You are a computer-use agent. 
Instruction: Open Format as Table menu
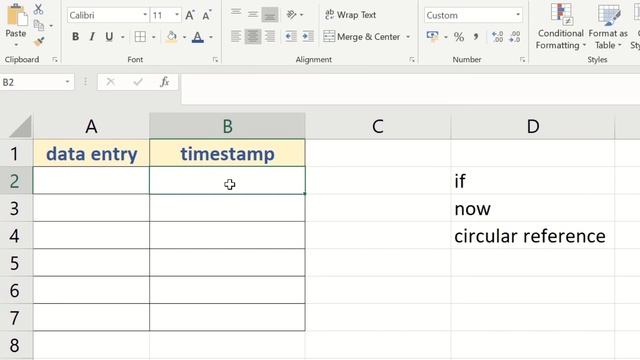pos(608,27)
